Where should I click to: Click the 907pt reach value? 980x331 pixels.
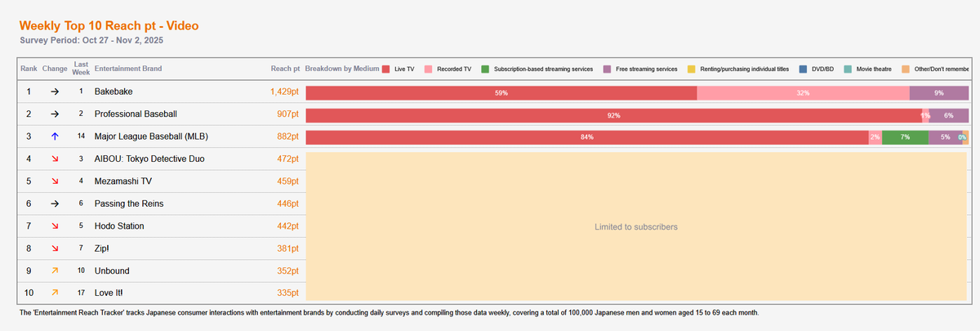coord(287,114)
